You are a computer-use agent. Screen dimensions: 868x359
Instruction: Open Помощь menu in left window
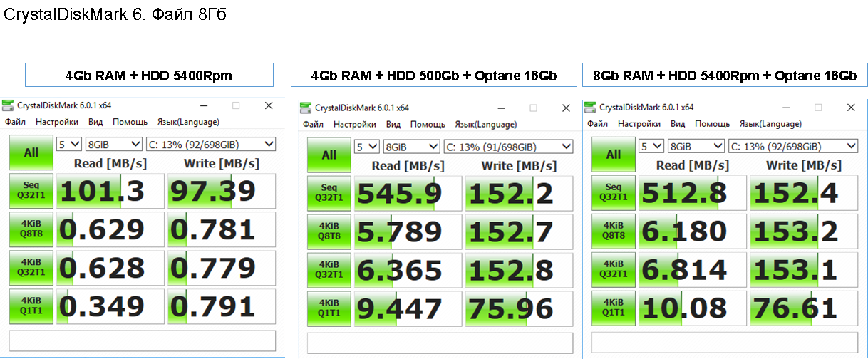click(x=130, y=122)
